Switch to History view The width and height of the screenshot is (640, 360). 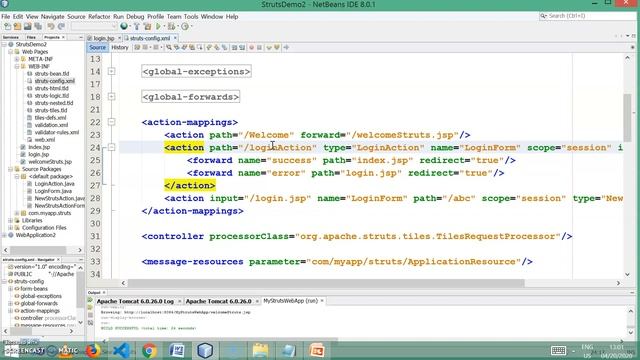tap(120, 48)
